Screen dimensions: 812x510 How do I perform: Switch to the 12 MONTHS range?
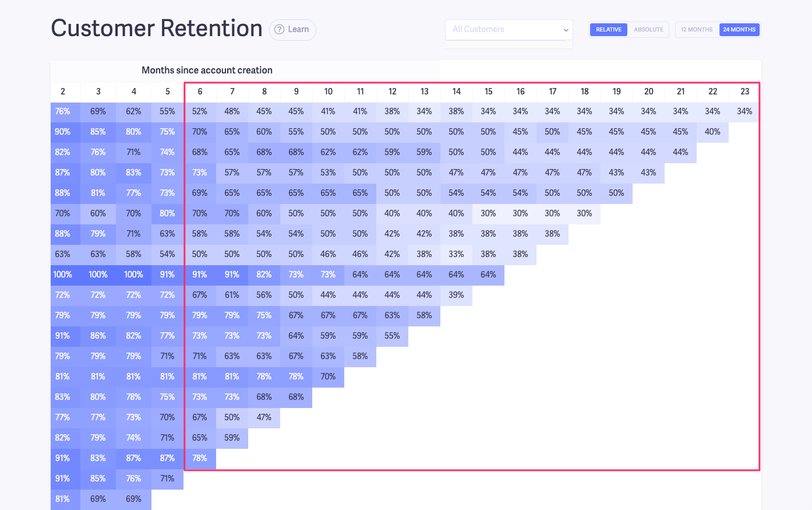coord(697,29)
